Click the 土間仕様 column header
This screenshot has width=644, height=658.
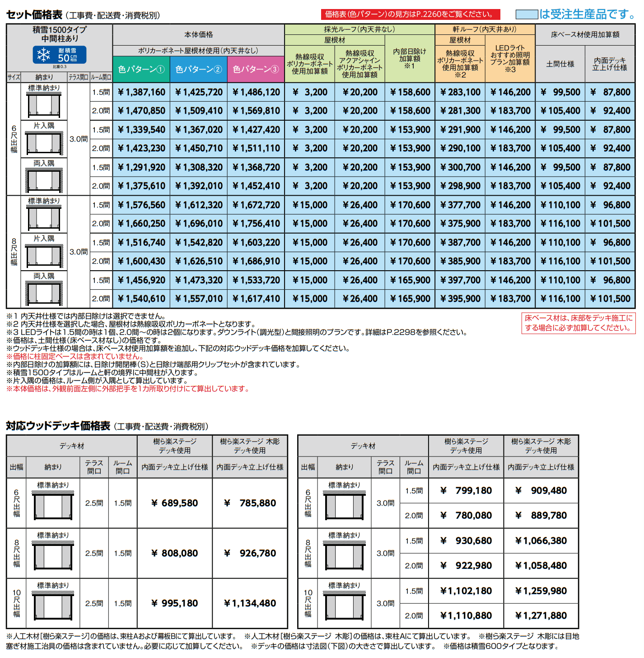pyautogui.click(x=560, y=64)
